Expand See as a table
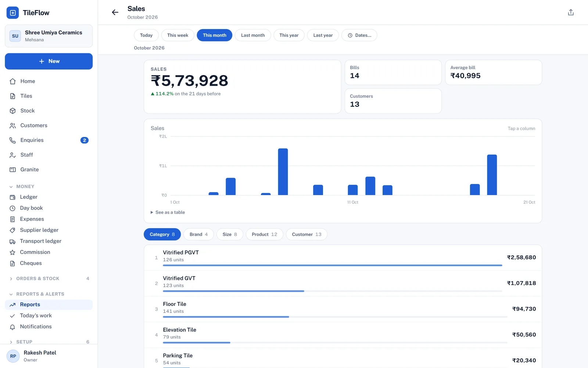The height and width of the screenshot is (368, 588). [168, 212]
